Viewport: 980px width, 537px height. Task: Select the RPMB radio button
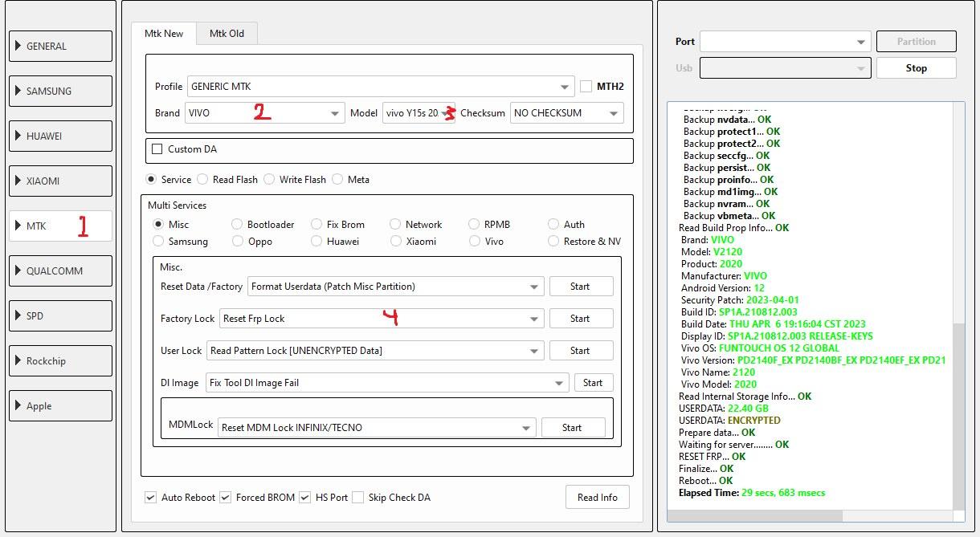(475, 224)
